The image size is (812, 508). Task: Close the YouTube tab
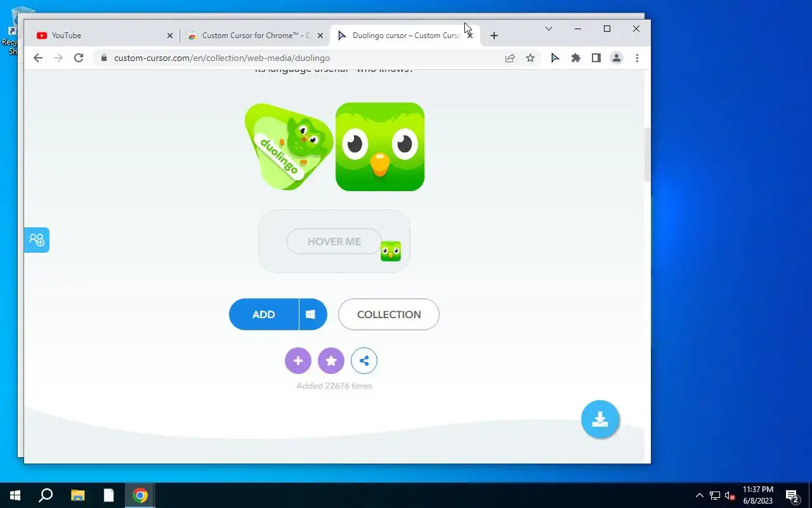169,36
